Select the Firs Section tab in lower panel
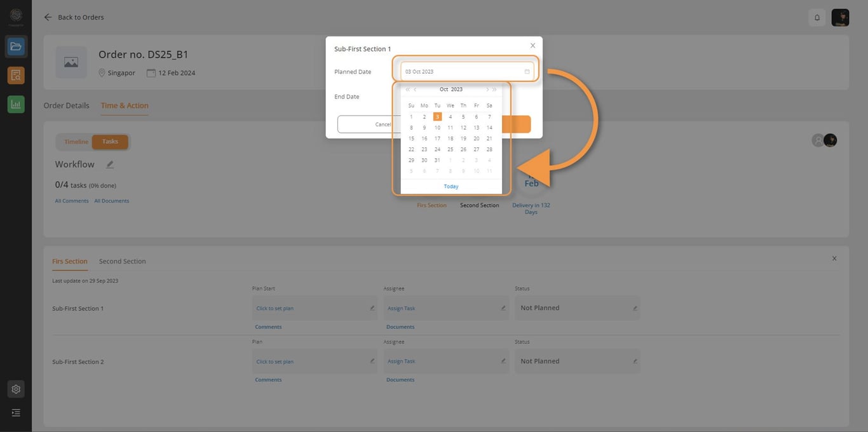 click(70, 261)
